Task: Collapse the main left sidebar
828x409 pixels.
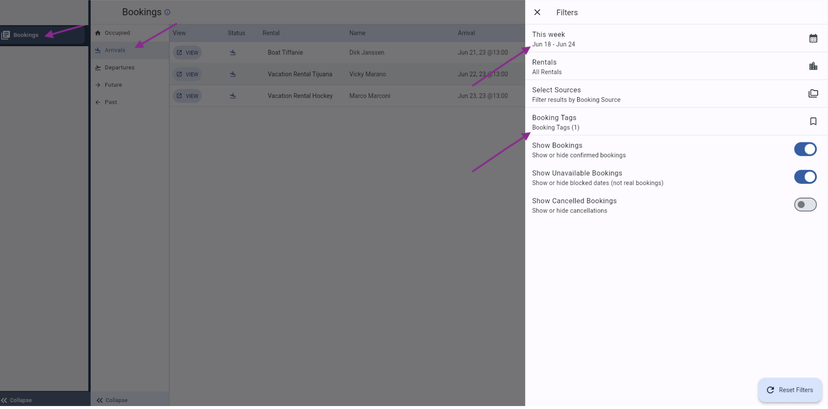Action: pyautogui.click(x=17, y=400)
